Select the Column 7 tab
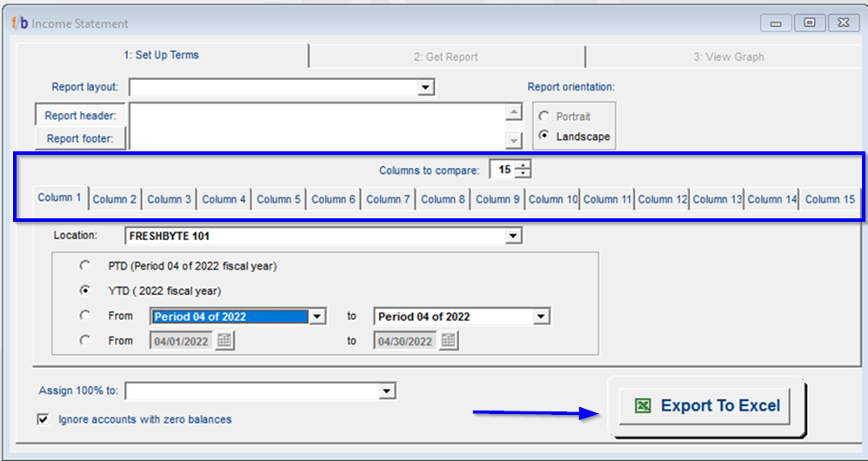The width and height of the screenshot is (868, 461). point(389,199)
